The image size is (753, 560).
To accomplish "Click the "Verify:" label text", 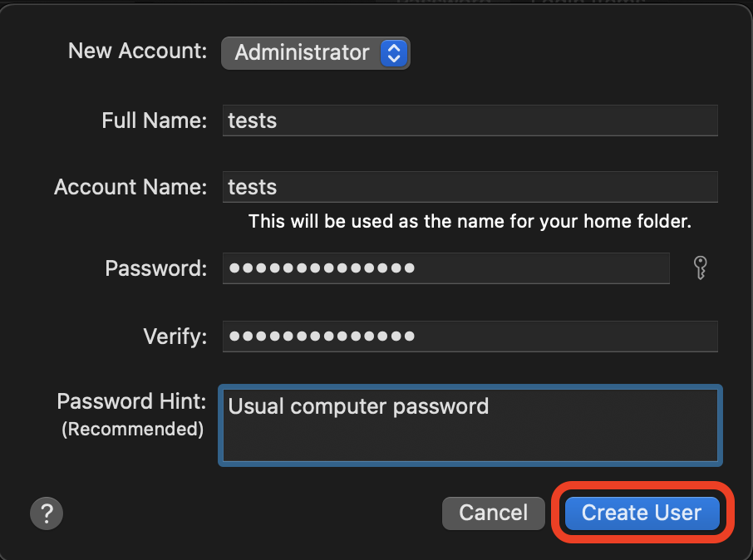I will [x=175, y=336].
